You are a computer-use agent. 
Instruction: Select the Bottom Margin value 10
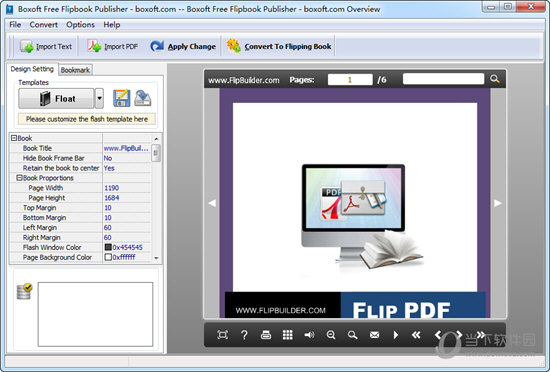pyautogui.click(x=127, y=218)
